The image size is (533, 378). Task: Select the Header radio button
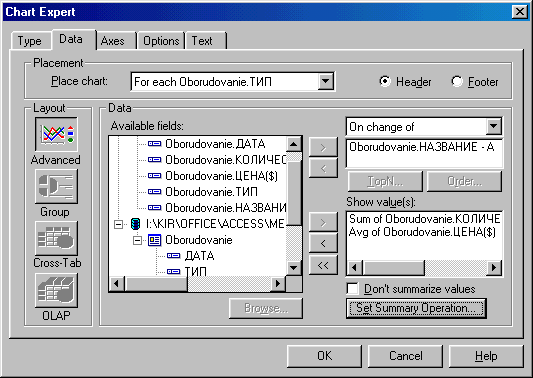coord(385,81)
